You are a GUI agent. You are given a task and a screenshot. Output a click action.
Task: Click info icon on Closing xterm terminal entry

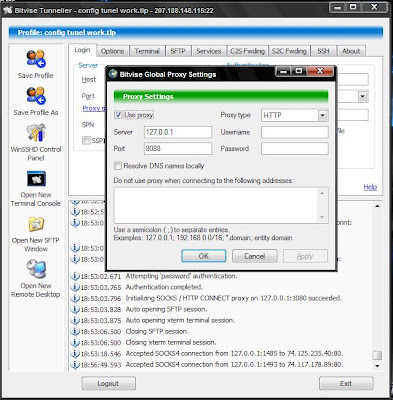pos(75,342)
